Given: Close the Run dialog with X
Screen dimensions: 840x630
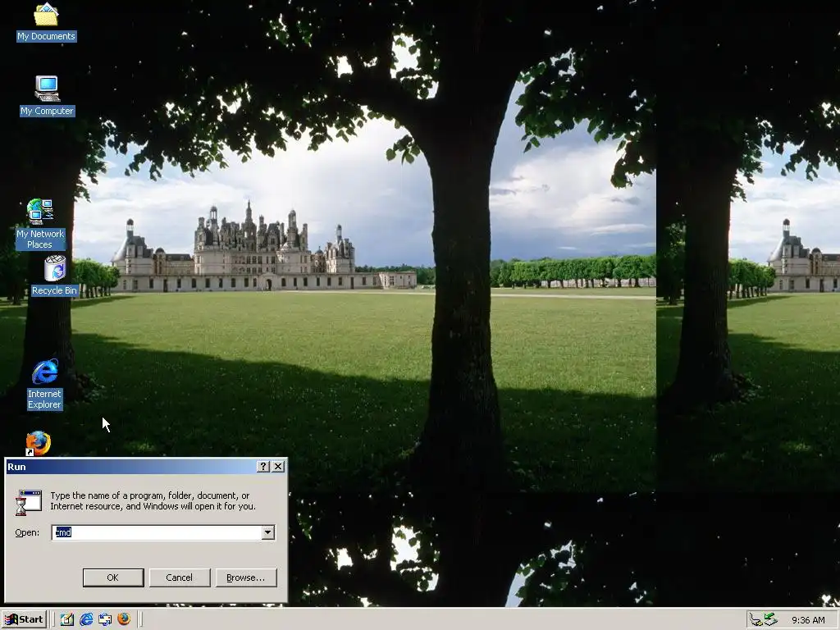Looking at the screenshot, I should pyautogui.click(x=278, y=467).
